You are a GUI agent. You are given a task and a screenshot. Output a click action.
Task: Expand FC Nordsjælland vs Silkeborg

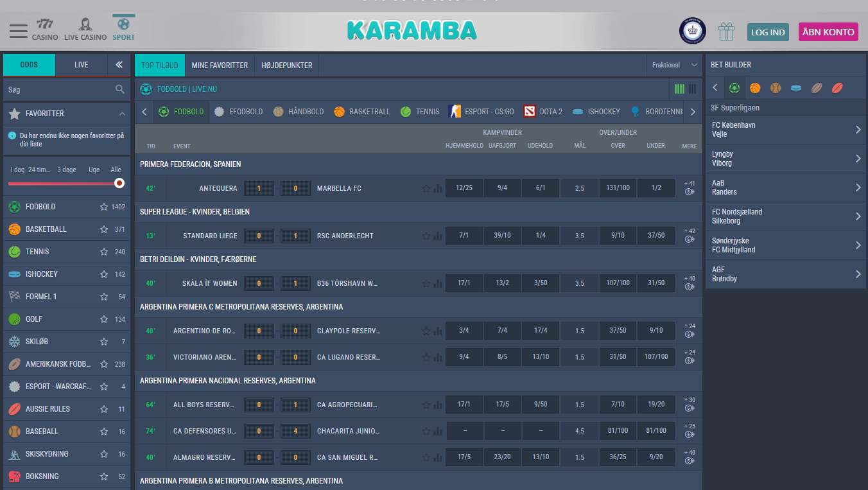tap(786, 216)
